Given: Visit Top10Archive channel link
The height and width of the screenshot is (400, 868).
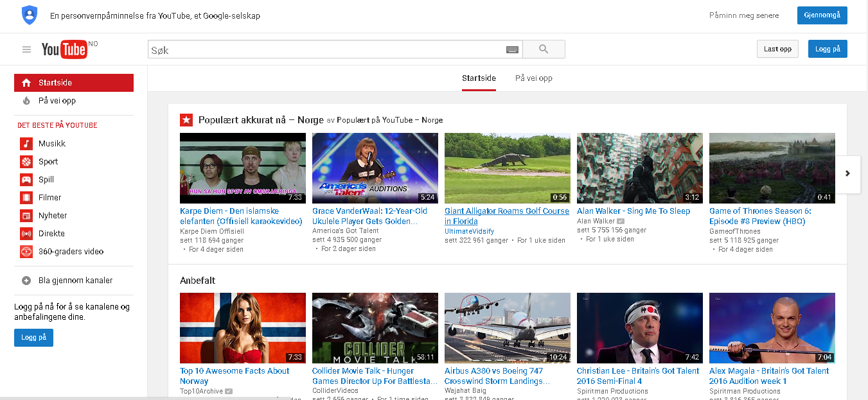Looking at the screenshot, I should 202,391.
